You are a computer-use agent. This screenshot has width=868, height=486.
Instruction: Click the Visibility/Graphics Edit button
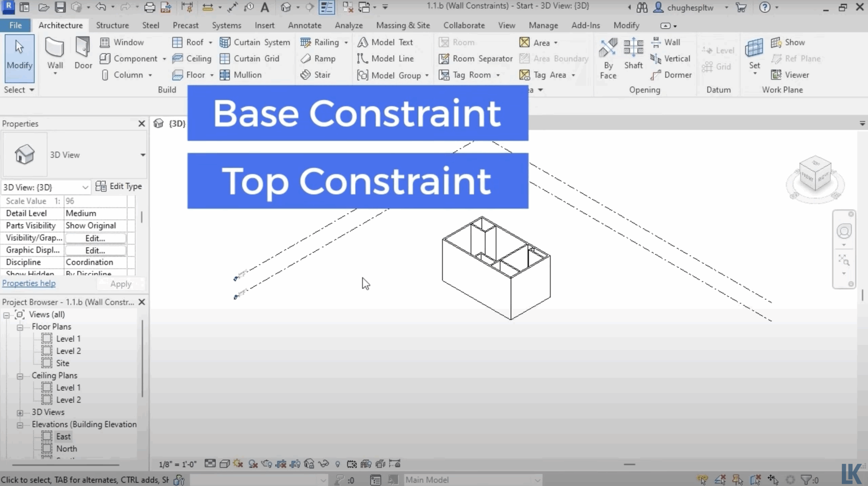(95, 238)
